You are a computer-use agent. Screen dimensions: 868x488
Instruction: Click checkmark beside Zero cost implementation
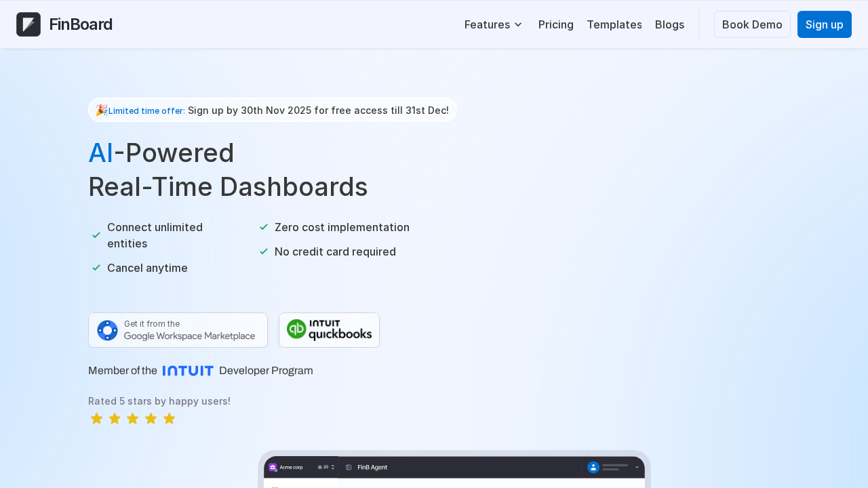[263, 227]
